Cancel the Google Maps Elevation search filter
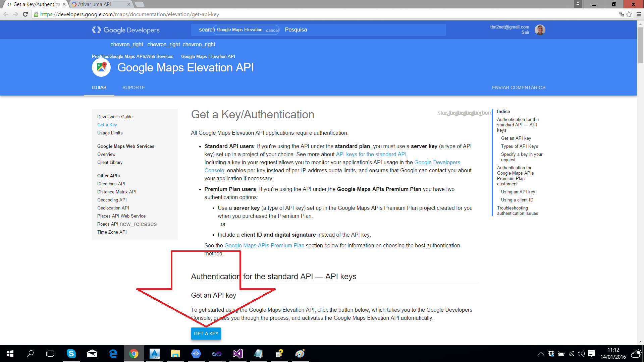 pyautogui.click(x=272, y=30)
